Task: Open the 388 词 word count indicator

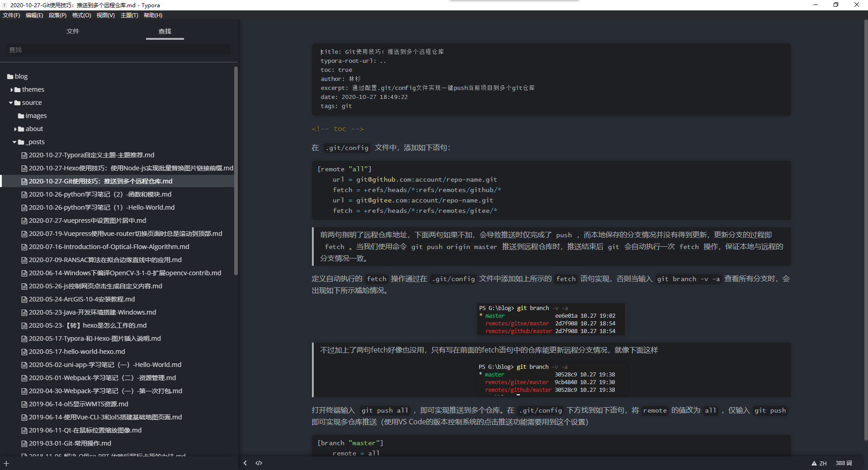Action: click(843, 463)
